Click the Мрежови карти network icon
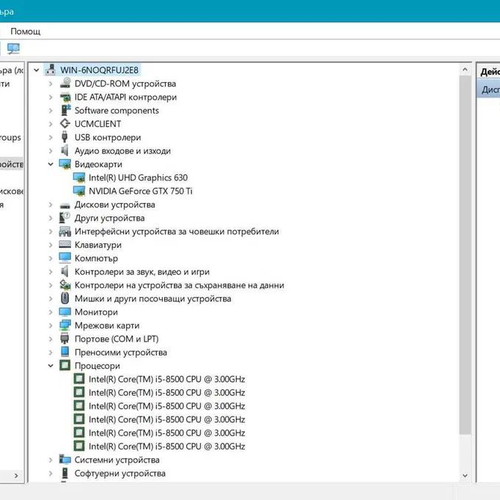The image size is (500, 500). click(65, 325)
